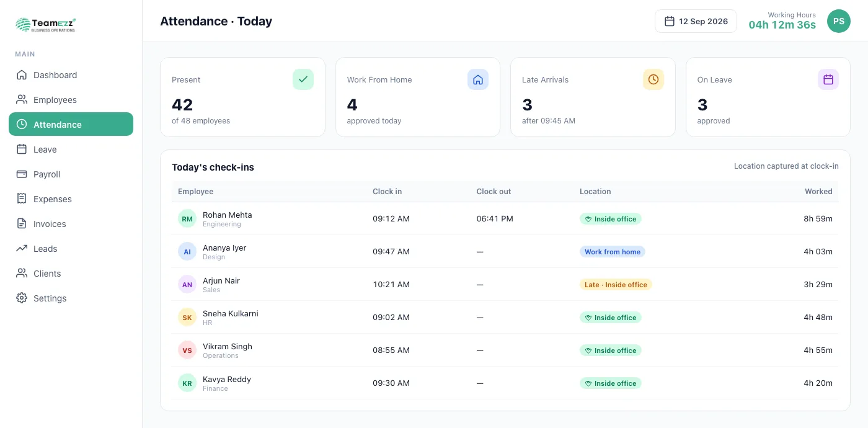Select Attendance in the sidebar
This screenshot has height=428, width=868.
pyautogui.click(x=71, y=124)
